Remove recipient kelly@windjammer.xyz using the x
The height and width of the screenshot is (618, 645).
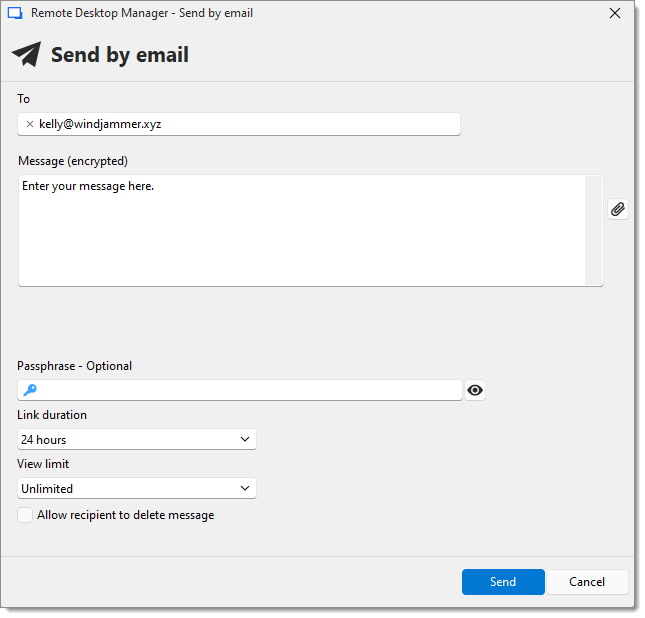29,124
